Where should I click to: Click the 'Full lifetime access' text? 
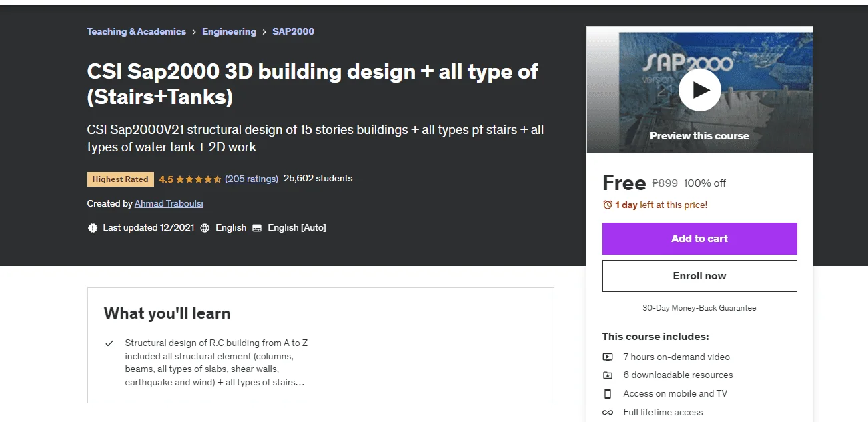tap(663, 413)
